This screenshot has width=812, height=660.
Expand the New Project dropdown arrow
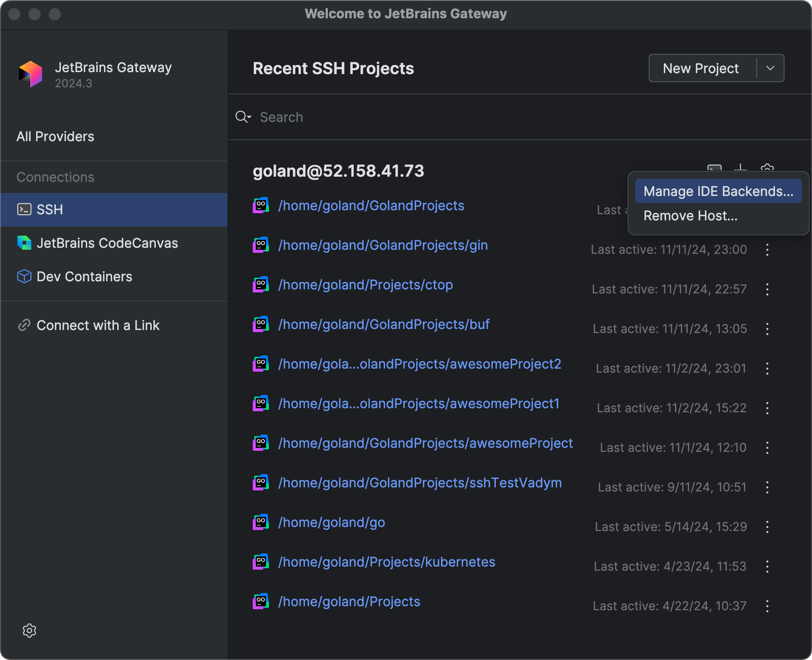(x=769, y=68)
